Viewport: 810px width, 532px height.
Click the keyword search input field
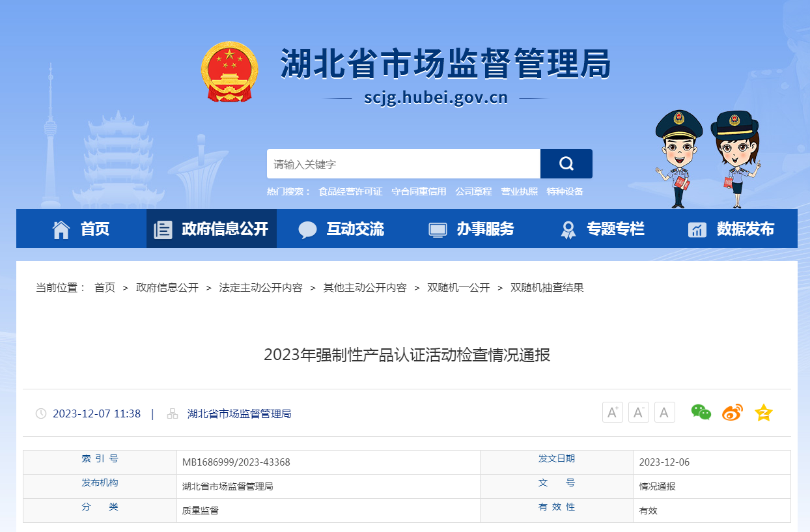tap(404, 164)
